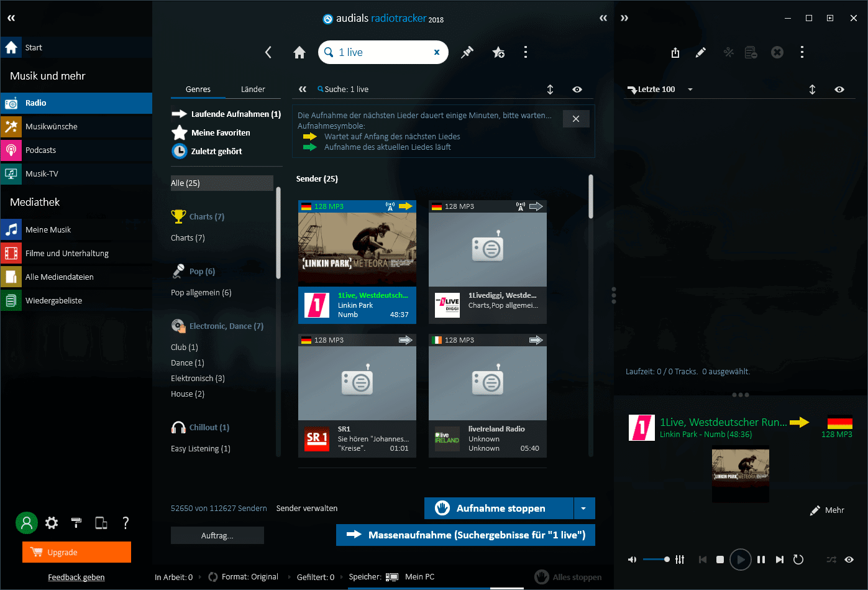This screenshot has height=590, width=868.
Task: Open Alle Mediendateien
Action: click(x=76, y=277)
